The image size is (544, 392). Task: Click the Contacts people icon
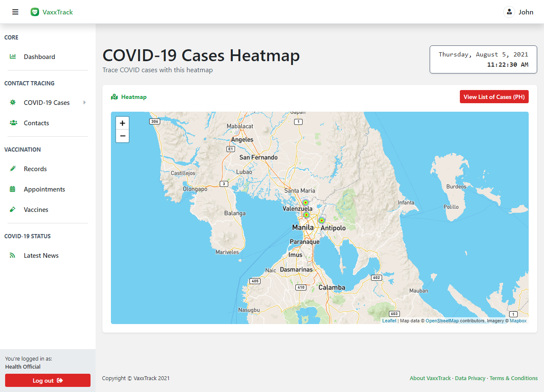13,123
